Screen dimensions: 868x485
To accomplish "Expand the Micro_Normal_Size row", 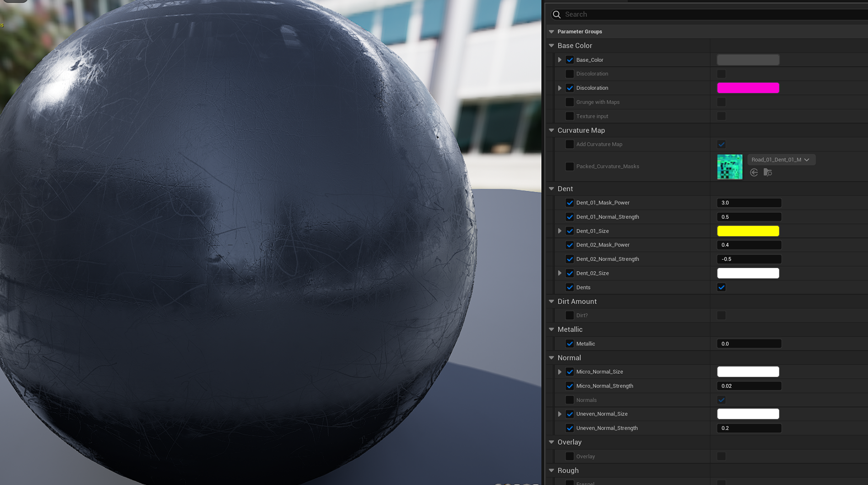I will click(x=560, y=371).
